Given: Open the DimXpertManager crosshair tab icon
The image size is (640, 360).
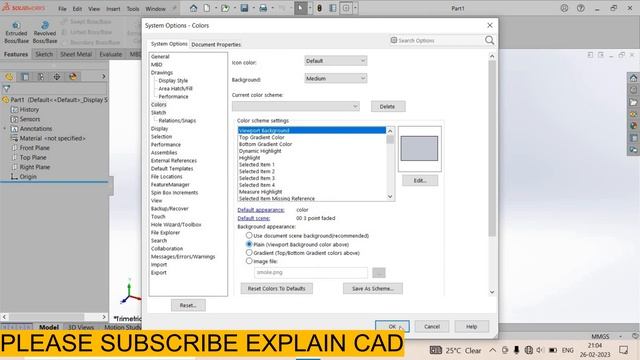Looking at the screenshot, I should [x=57, y=77].
